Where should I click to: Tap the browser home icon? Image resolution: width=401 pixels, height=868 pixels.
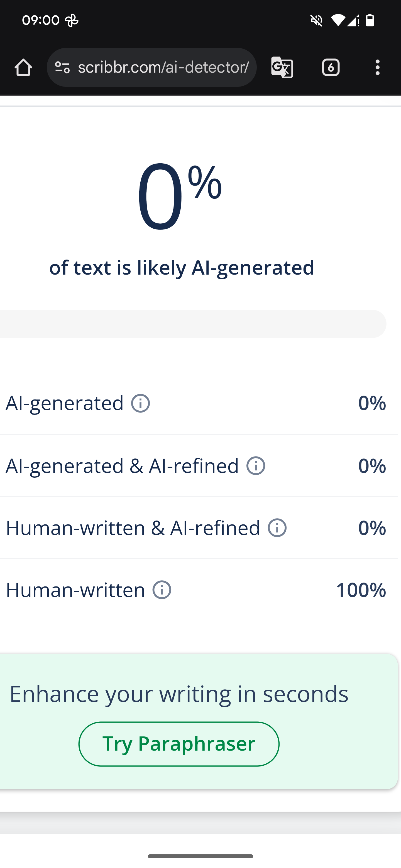pyautogui.click(x=23, y=67)
